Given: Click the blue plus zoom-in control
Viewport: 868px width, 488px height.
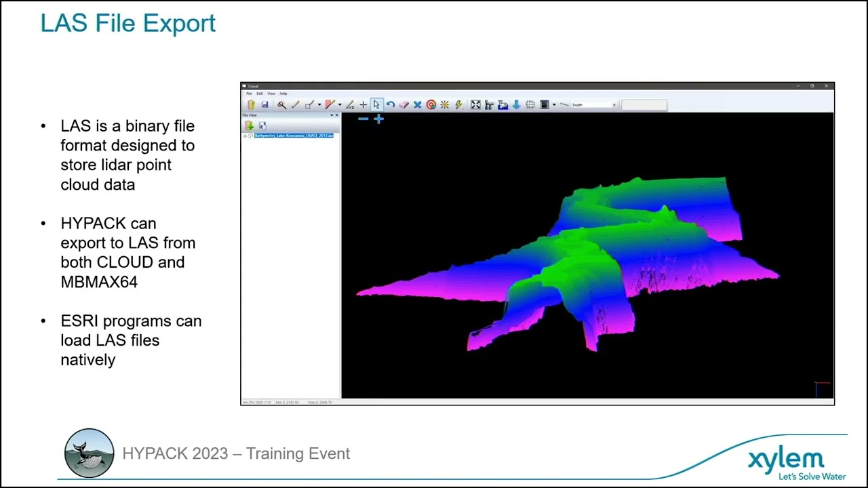Looking at the screenshot, I should [x=378, y=119].
